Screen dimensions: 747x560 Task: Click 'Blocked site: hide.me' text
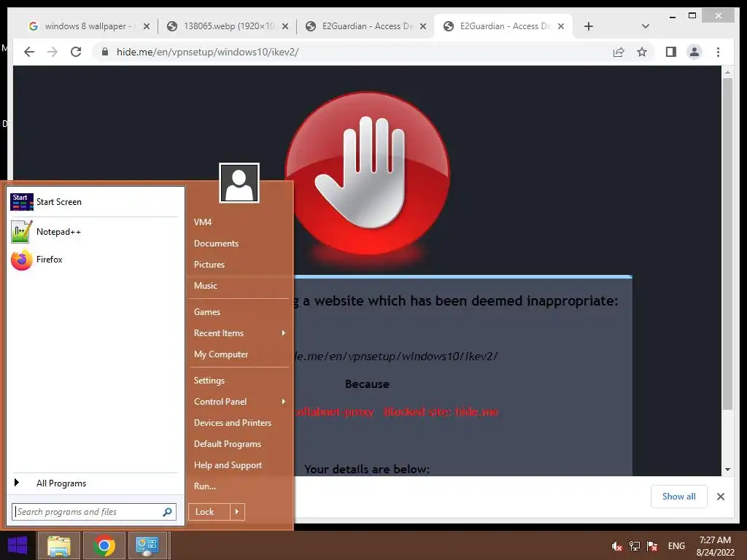[441, 412]
